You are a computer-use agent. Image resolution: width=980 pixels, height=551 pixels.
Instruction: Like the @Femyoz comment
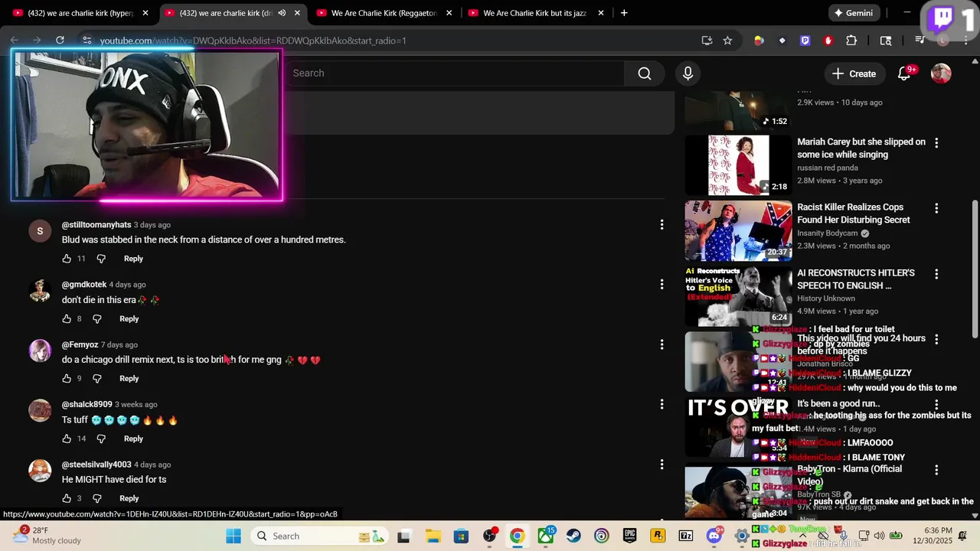pos(67,378)
